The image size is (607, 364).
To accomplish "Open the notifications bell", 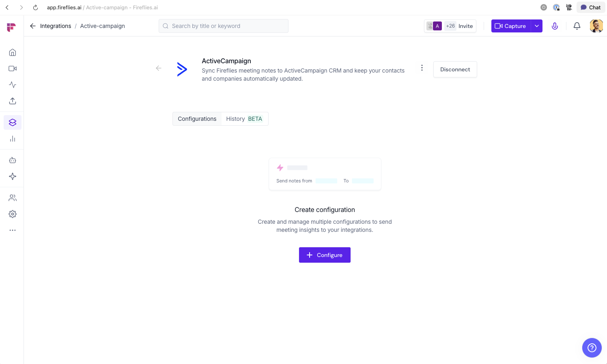I will pos(577,26).
